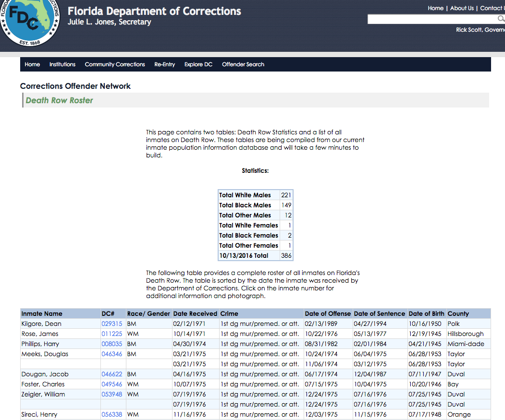Click the Corrections Offender Network title
The width and height of the screenshot is (505, 420).
(x=75, y=86)
